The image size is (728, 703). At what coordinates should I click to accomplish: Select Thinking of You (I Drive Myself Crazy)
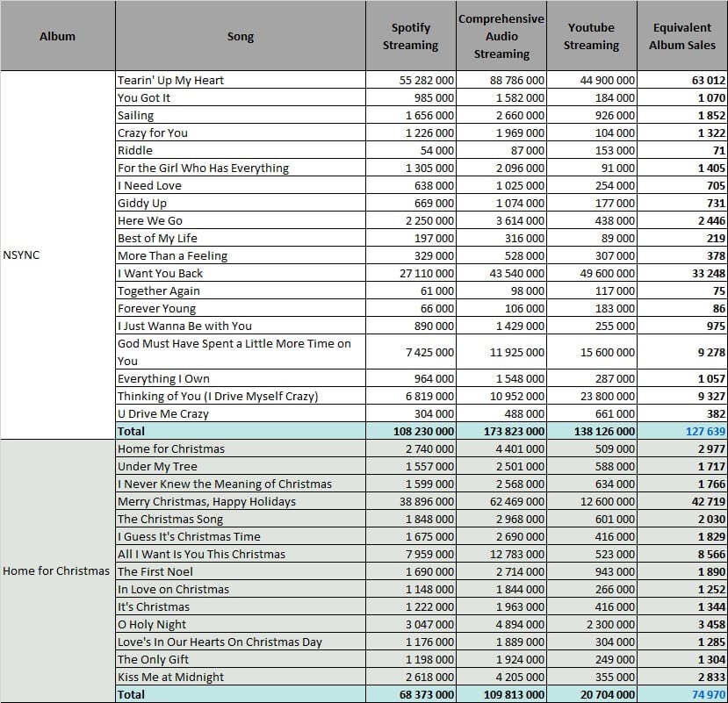241,397
